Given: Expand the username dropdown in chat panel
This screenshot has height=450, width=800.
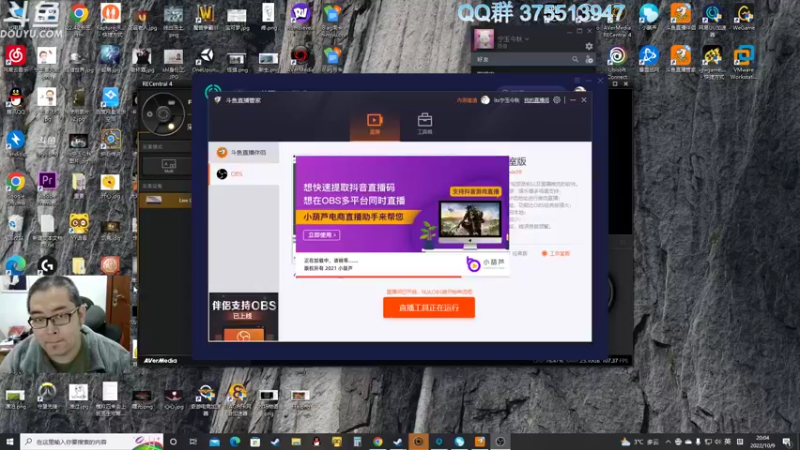Looking at the screenshot, I should 527,39.
